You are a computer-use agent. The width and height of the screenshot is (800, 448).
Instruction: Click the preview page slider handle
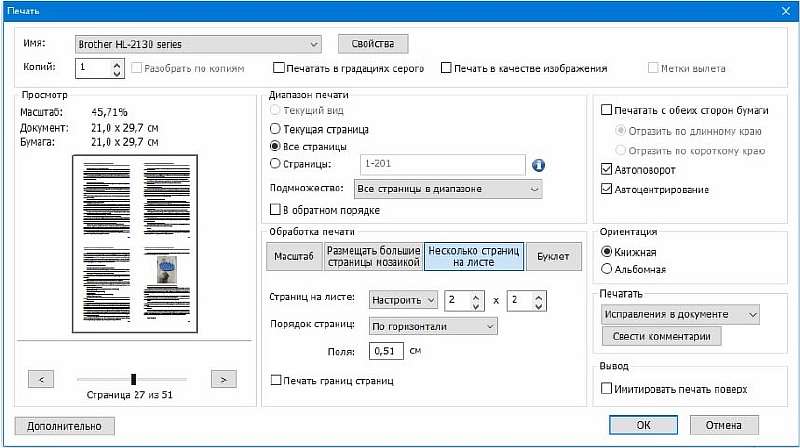pos(133,378)
